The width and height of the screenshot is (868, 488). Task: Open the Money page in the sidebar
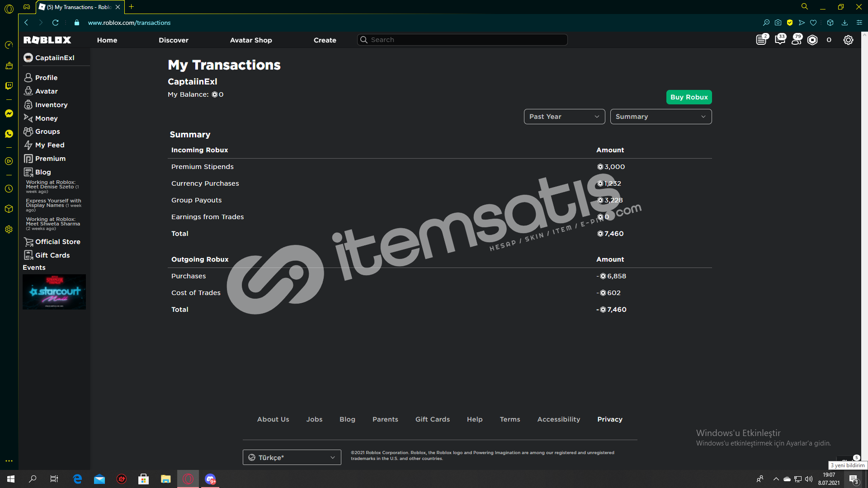[x=41, y=118]
